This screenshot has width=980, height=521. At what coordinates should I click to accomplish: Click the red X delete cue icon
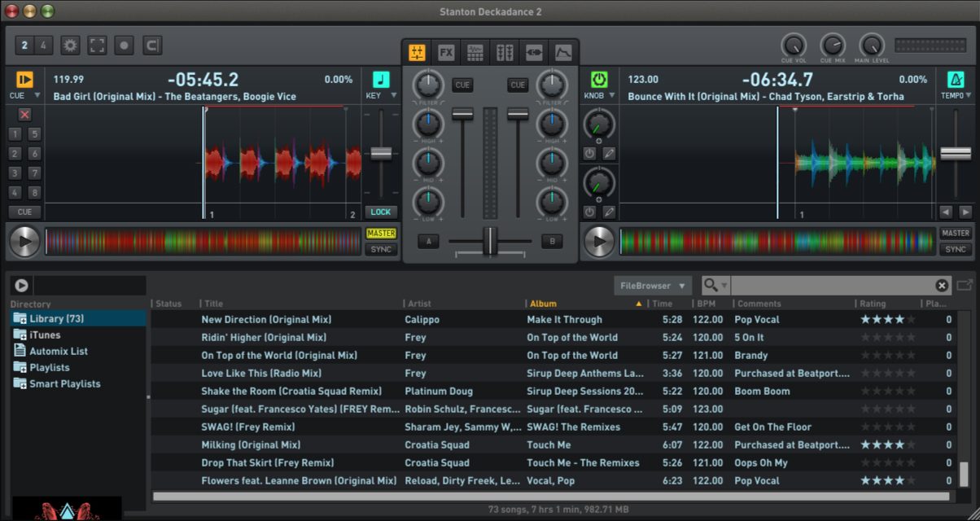[x=24, y=115]
